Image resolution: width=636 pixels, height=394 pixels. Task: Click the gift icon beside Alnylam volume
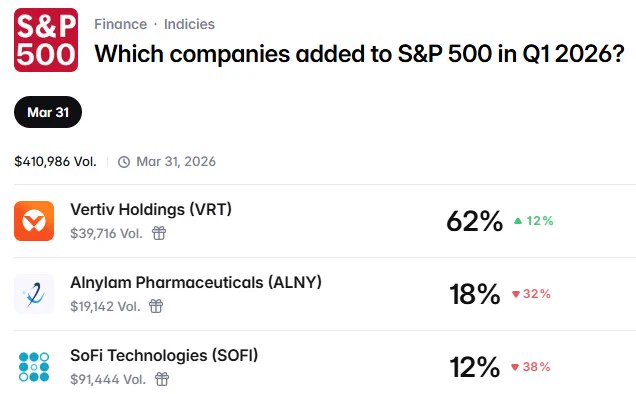click(x=156, y=306)
